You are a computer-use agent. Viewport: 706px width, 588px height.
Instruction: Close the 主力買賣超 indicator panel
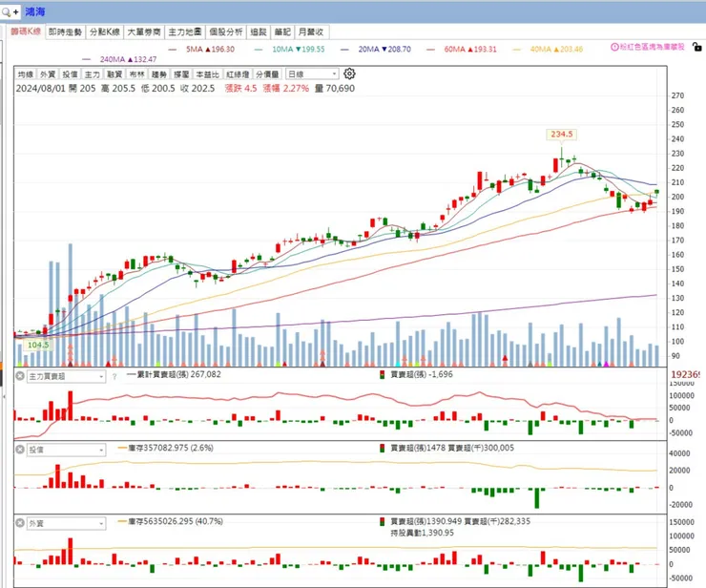click(20, 376)
